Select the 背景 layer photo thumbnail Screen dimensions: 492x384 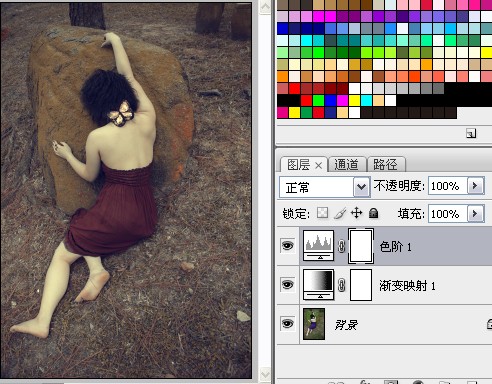(x=314, y=324)
